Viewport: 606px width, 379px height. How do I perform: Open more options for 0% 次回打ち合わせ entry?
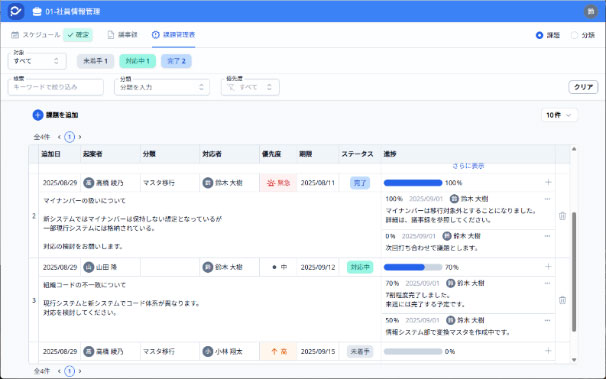547,236
